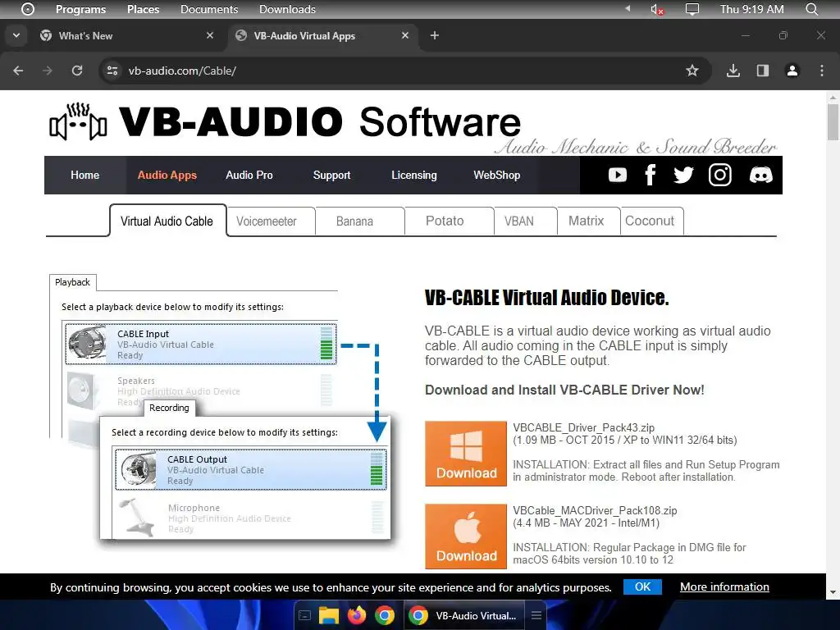Click the Apple Mac Download orange button
Image resolution: width=840 pixels, height=630 pixels.
point(466,536)
